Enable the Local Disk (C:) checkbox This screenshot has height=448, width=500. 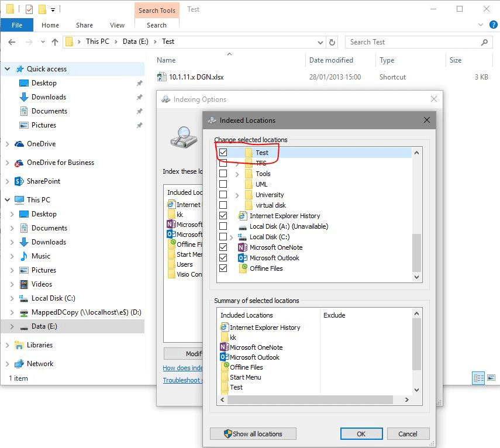[x=223, y=237]
